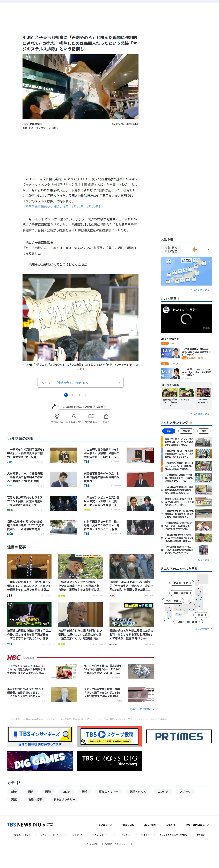Open the 【八王子市長選のヤジ排除の様子】 link
This screenshot has width=219, height=868.
click(x=62, y=206)
